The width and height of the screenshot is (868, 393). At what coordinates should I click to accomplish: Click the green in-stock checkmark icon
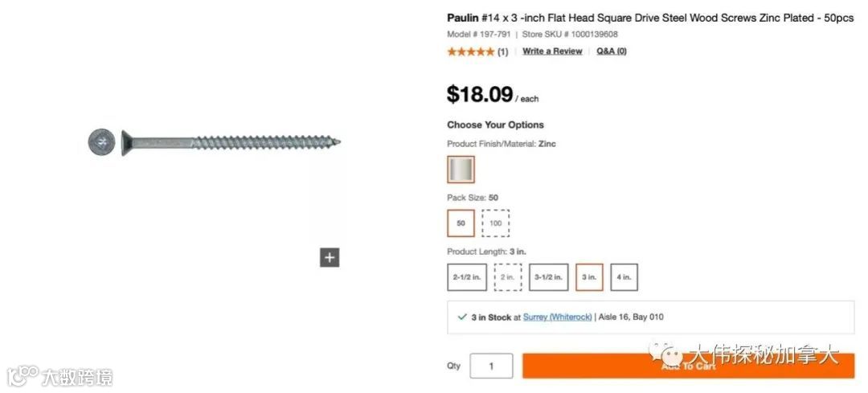[x=462, y=317]
